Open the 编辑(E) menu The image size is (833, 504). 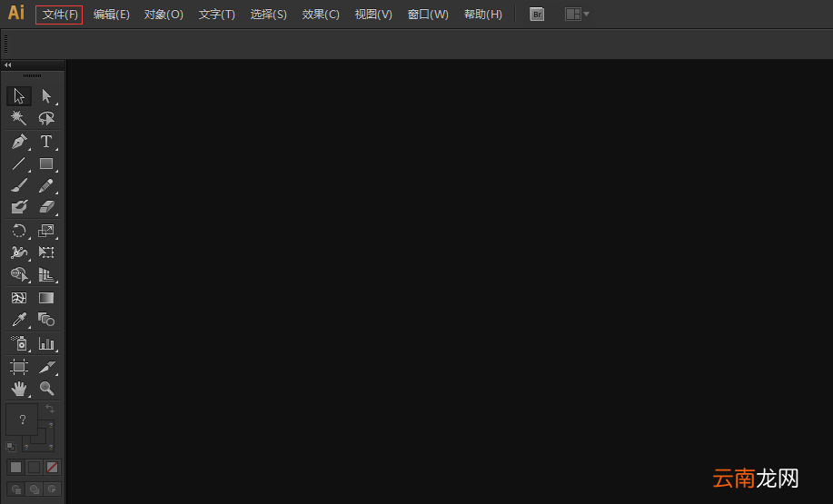112,15
